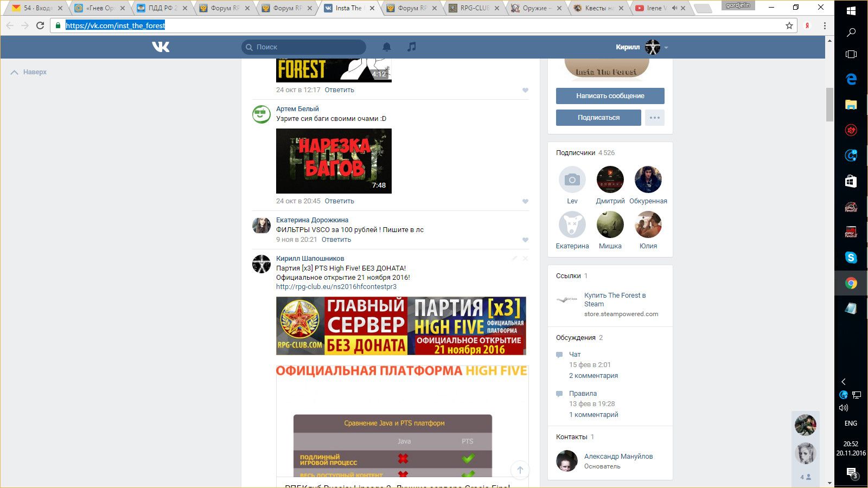Open Windows Start button
The image size is (868, 488).
pyautogui.click(x=851, y=11)
